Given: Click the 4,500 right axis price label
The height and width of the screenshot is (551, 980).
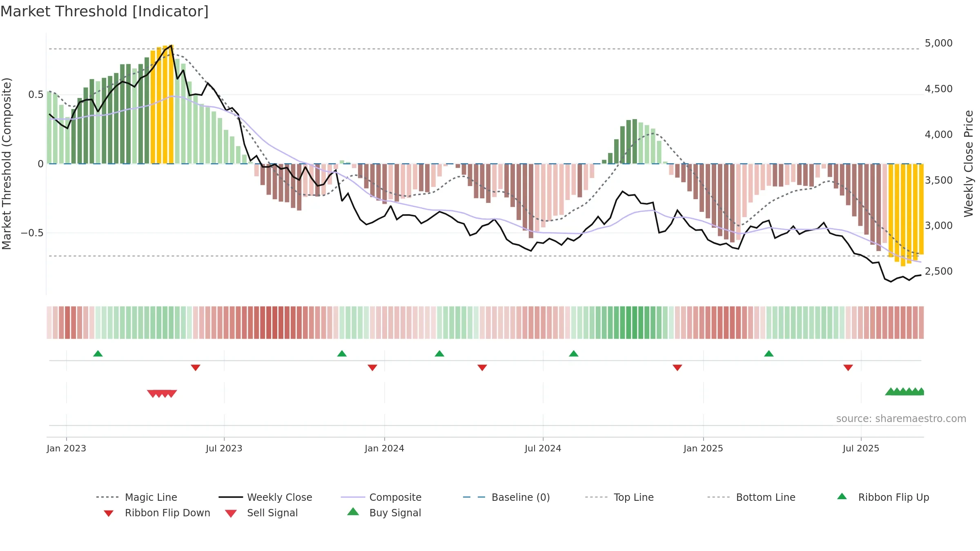Looking at the screenshot, I should click(x=939, y=89).
